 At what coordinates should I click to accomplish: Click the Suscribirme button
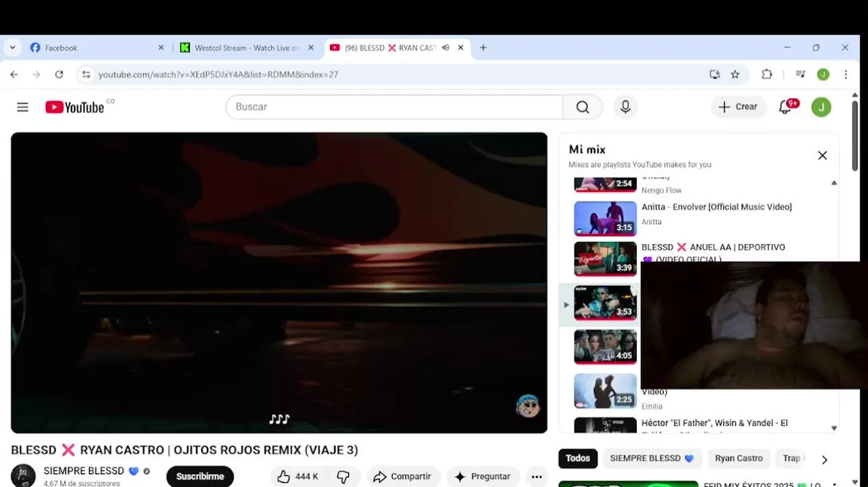[x=200, y=477]
